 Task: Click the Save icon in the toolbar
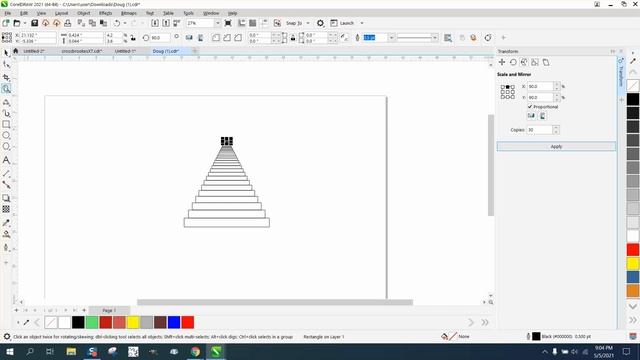[35, 23]
